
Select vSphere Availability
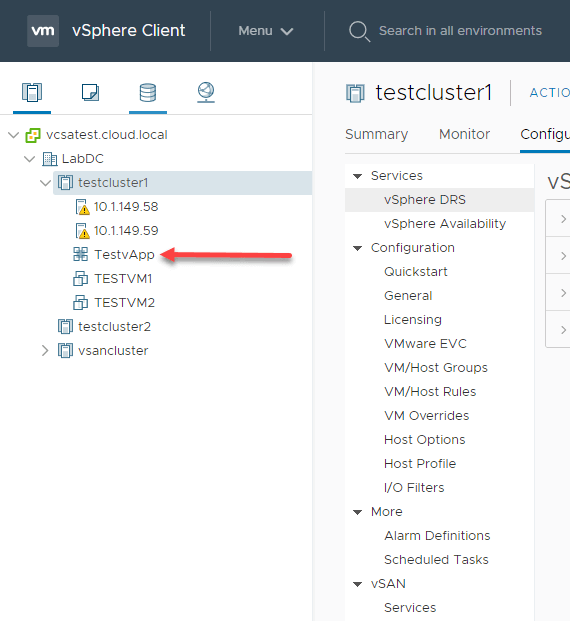coord(445,224)
